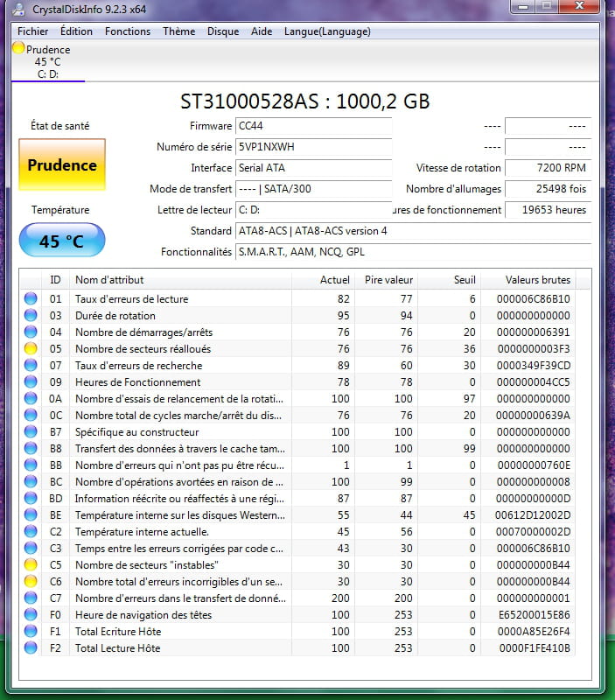Select the row Durée de rotation
The image size is (615, 700).
tap(297, 315)
